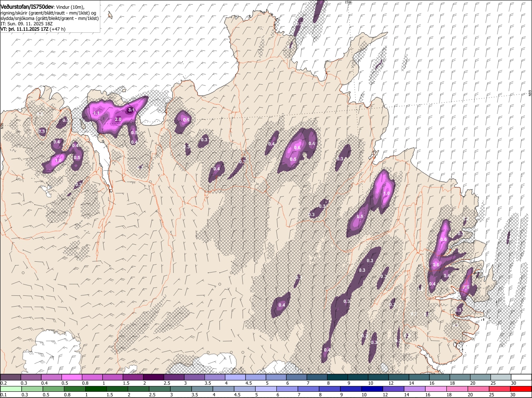Viewport: 532px width, 398px height.
Task: Select the "2.0" precipitation value on the map
Action: 118,119
